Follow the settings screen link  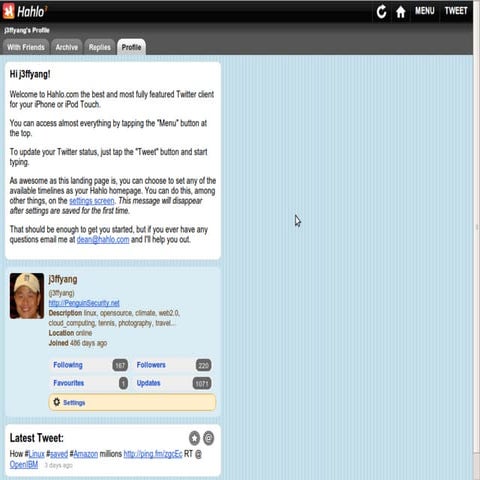(x=92, y=201)
